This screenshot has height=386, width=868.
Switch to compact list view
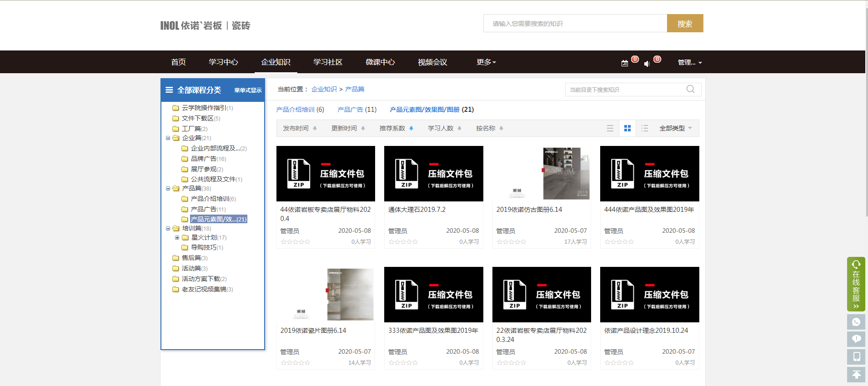pyautogui.click(x=610, y=128)
